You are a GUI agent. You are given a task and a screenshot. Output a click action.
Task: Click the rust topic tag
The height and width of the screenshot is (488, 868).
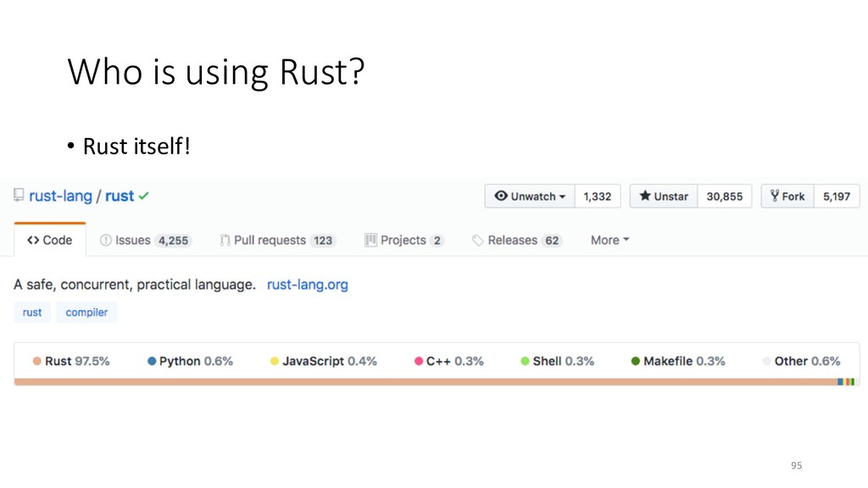click(x=32, y=312)
